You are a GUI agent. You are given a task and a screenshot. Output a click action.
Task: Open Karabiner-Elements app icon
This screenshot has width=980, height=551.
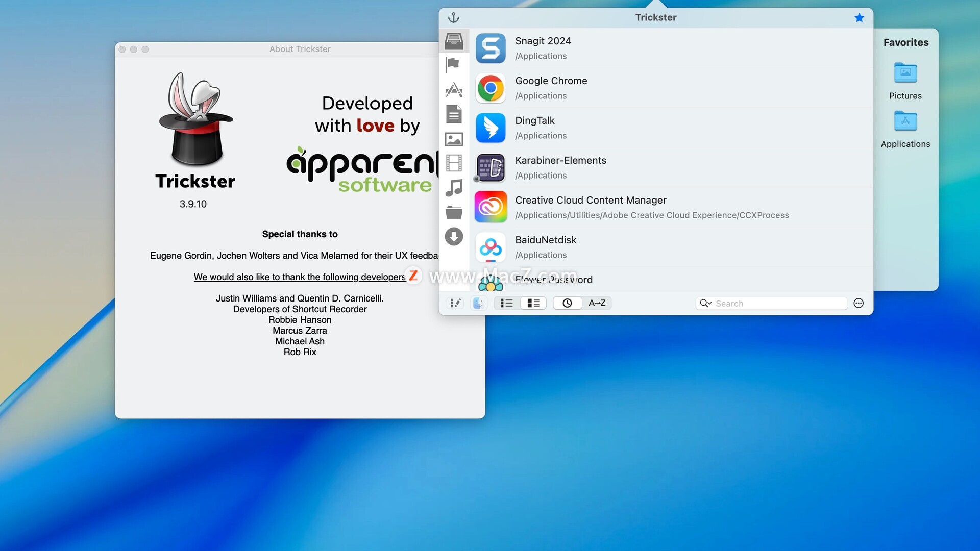click(491, 167)
